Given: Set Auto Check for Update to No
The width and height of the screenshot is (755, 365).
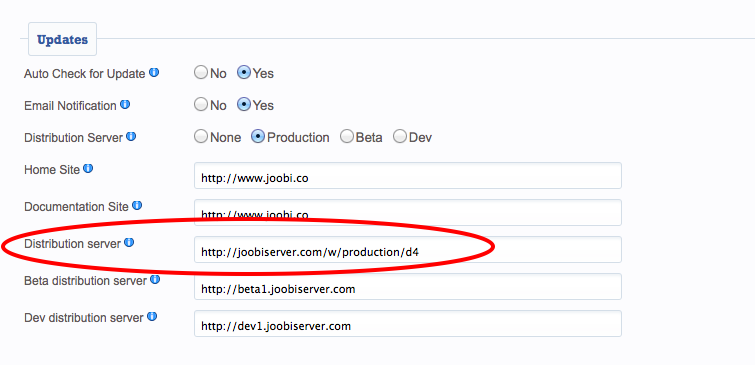Looking at the screenshot, I should [x=201, y=73].
